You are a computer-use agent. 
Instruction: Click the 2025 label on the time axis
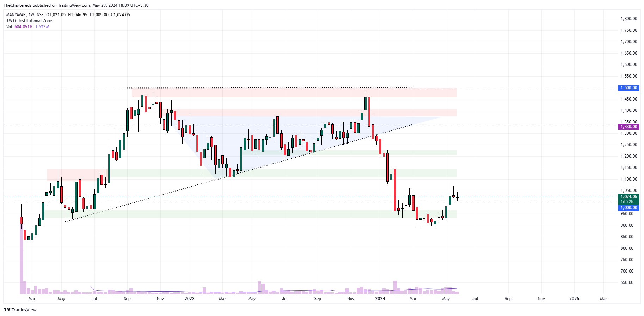(x=574, y=299)
